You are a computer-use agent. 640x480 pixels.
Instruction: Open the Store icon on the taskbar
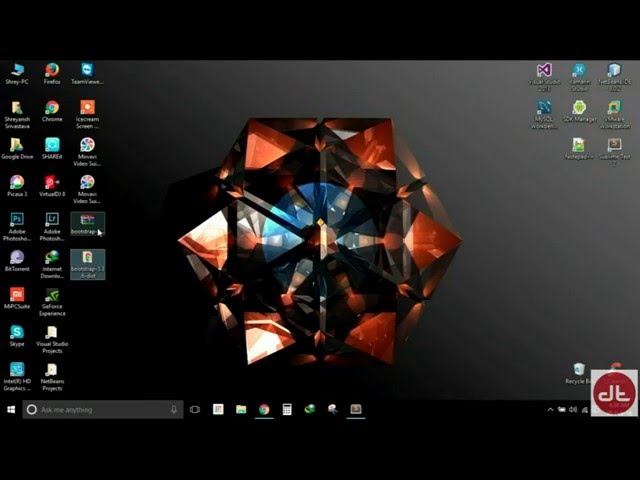click(218, 409)
